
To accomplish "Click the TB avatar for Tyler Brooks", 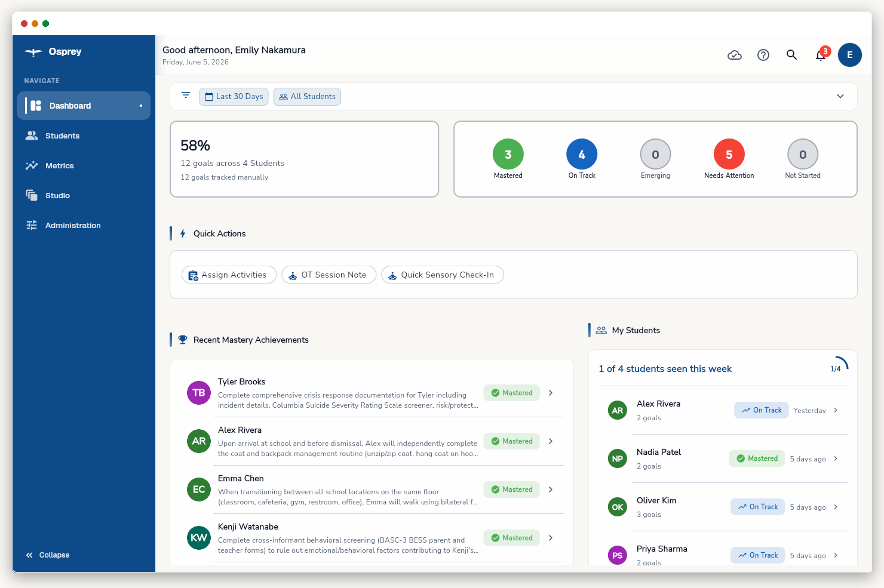I will pos(199,393).
